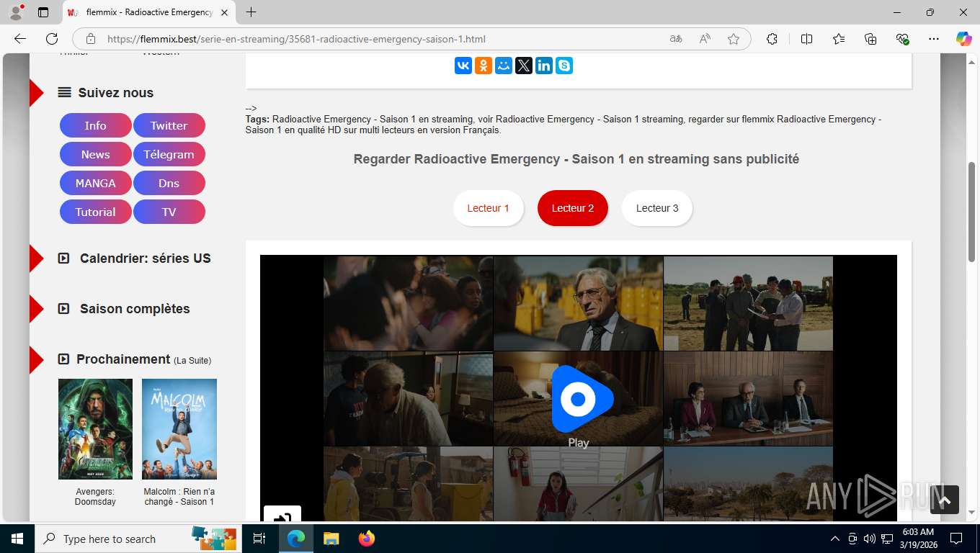The width and height of the screenshot is (980, 553).
Task: Open the Tab actions menu
Action: click(43, 12)
